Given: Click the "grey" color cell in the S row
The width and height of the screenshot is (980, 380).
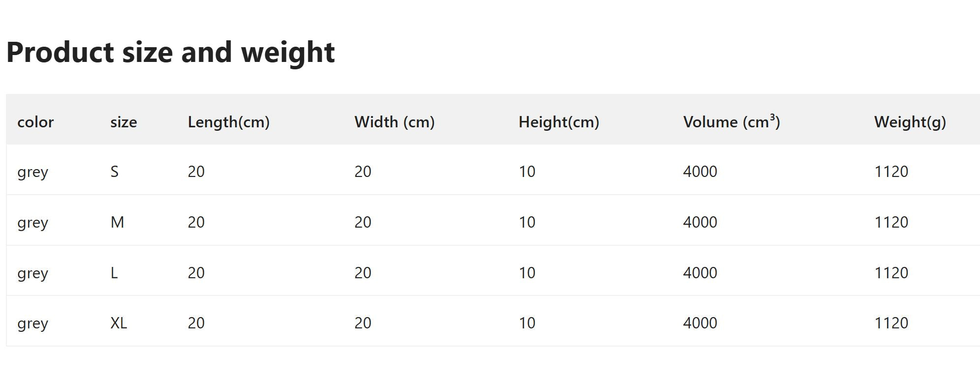Looking at the screenshot, I should click(x=32, y=172).
